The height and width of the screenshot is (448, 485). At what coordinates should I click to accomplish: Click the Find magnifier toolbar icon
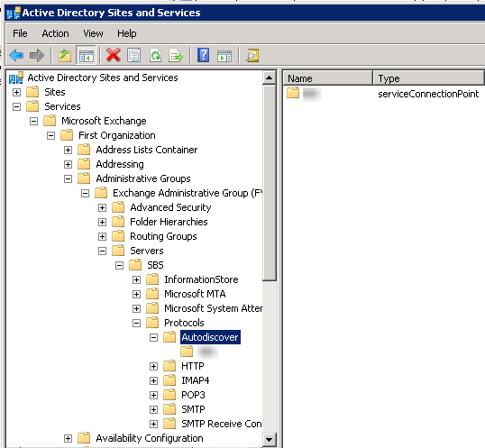coord(252,56)
